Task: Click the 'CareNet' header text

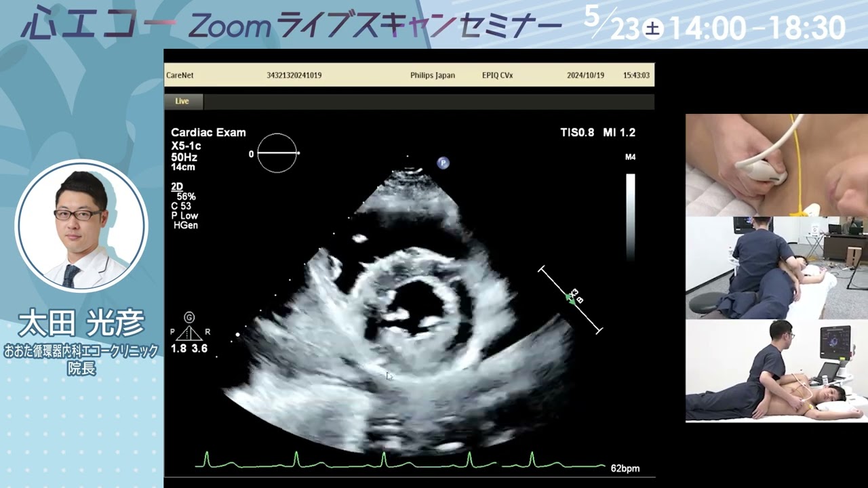Action: coord(180,75)
